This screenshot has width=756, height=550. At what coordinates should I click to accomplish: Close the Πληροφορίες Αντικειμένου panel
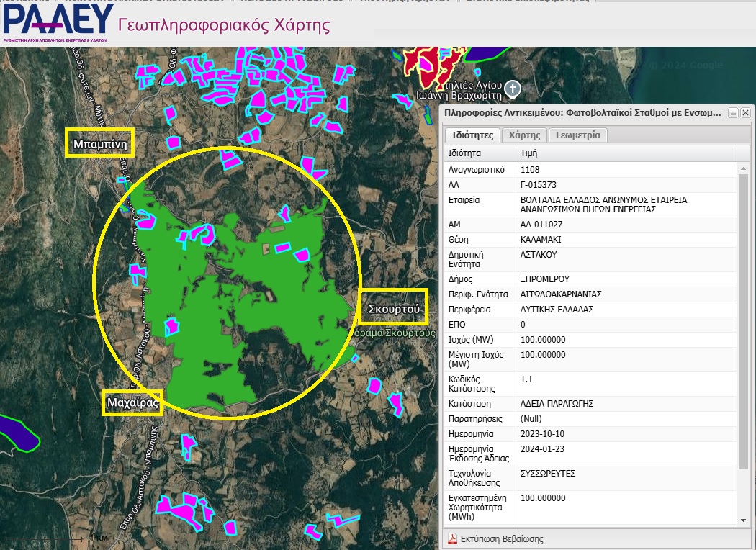coord(745,113)
